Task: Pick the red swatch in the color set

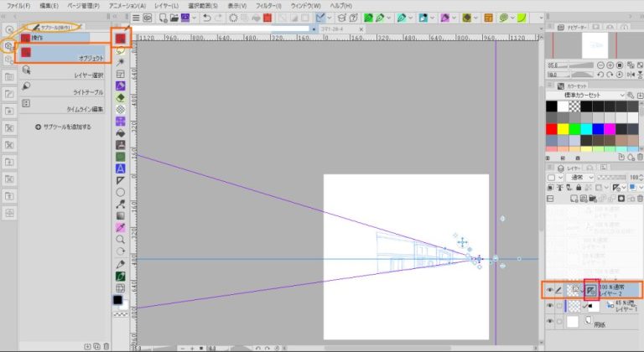Action: [x=551, y=128]
